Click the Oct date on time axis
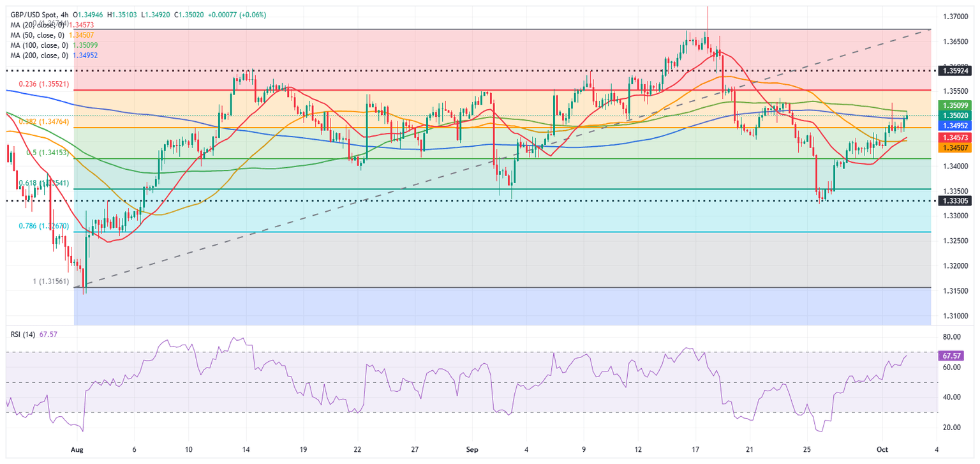This screenshot has height=464, width=980. [x=880, y=449]
